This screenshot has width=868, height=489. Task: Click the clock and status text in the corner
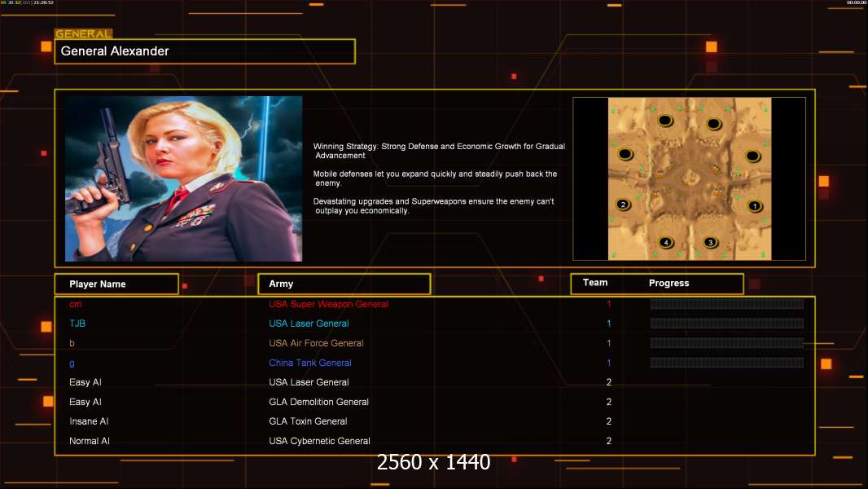tap(27, 2)
